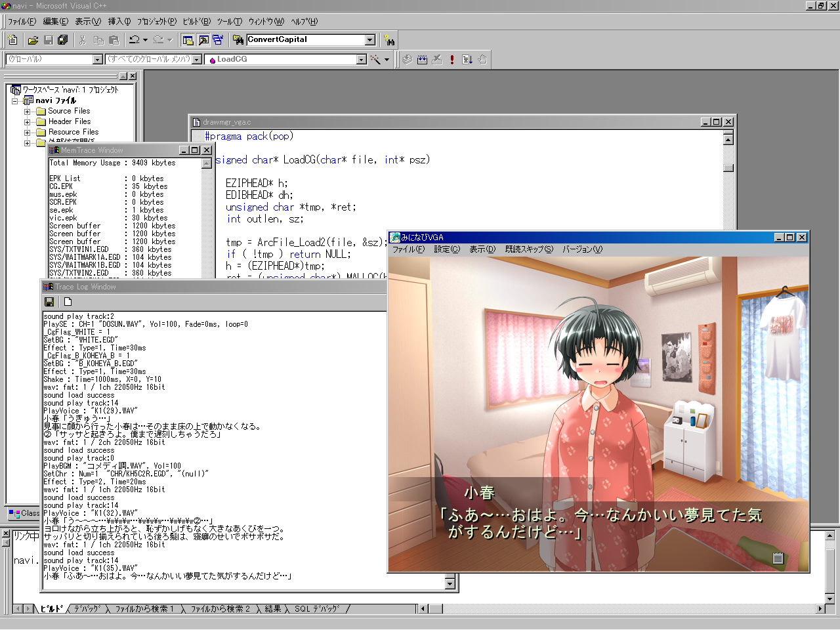Click the workspace icon in the tree root
The image size is (840, 630).
(x=16, y=90)
